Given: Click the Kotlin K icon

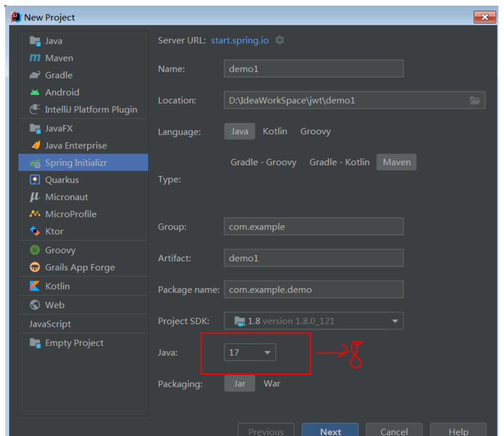Looking at the screenshot, I should tap(35, 286).
